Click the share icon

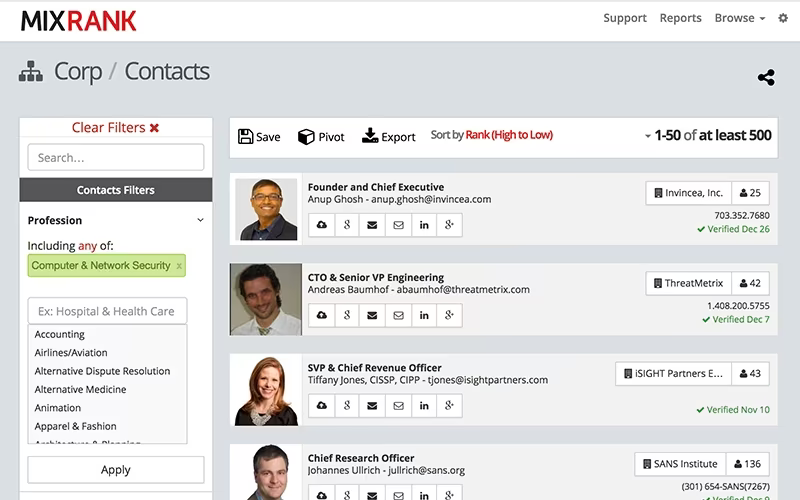click(766, 78)
